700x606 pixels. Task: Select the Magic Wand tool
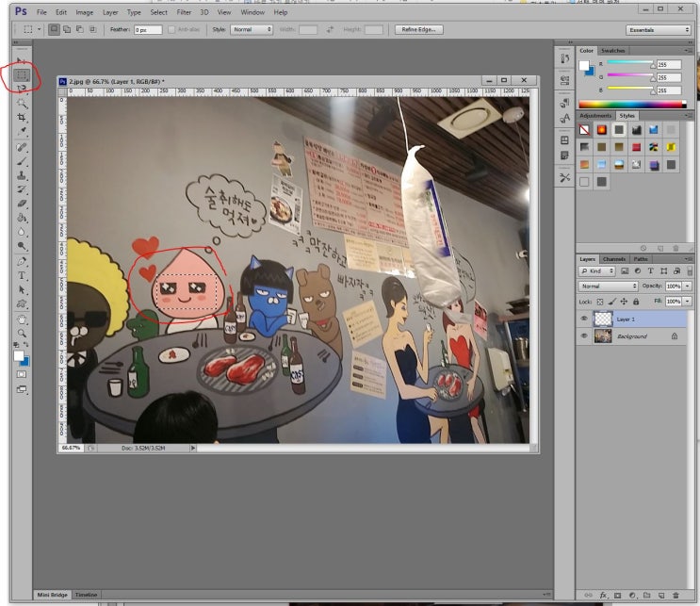coord(22,103)
